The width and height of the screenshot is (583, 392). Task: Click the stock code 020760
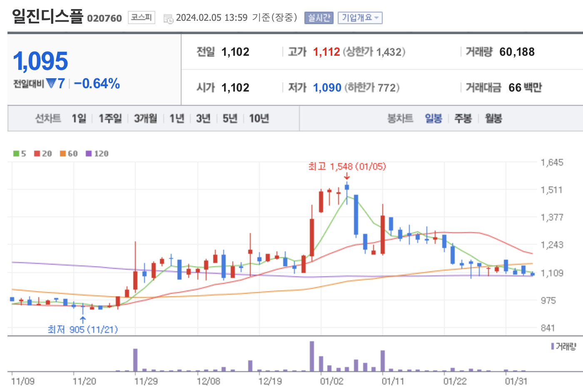(x=105, y=18)
